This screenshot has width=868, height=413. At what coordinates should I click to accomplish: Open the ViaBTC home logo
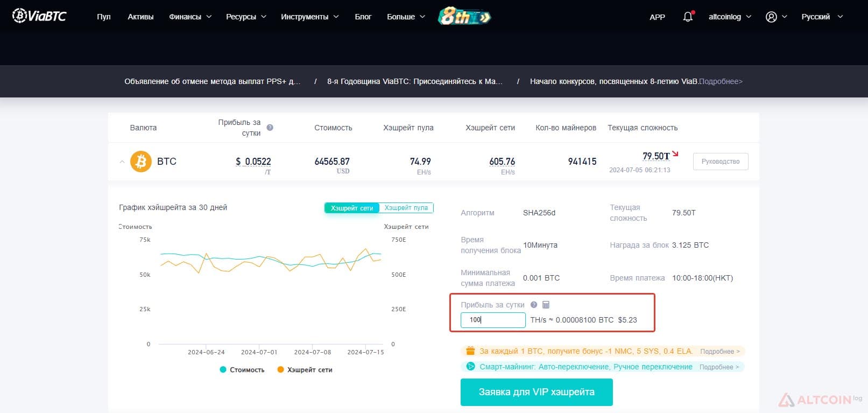click(x=39, y=16)
